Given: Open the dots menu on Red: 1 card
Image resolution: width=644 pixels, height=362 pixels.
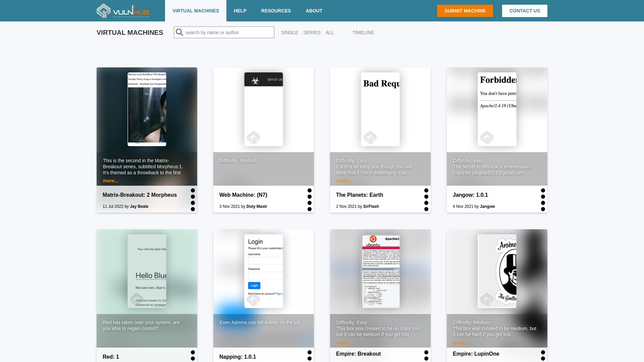Looking at the screenshot, I should 193,356.
